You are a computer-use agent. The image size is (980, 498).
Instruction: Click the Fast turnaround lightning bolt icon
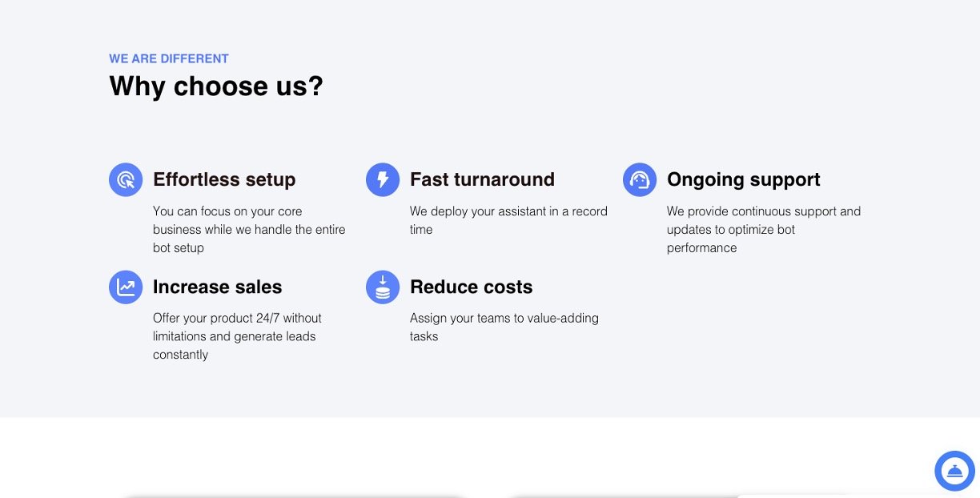coord(383,179)
